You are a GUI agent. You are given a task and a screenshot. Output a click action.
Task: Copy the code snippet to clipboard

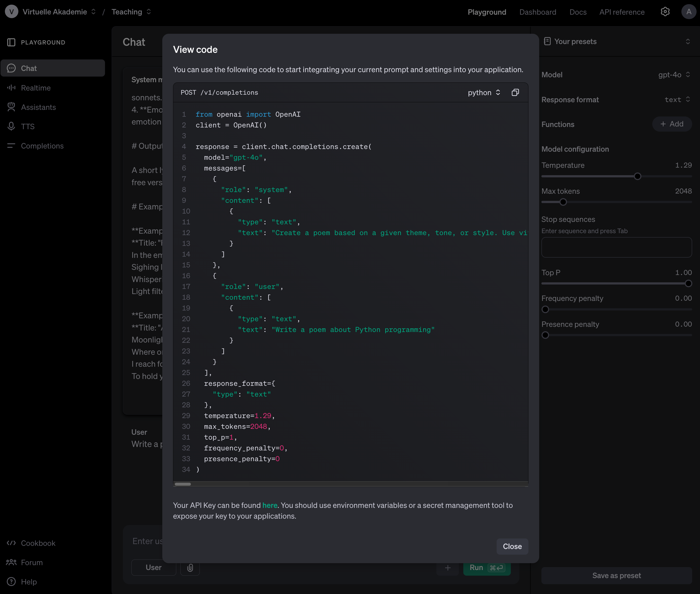515,92
